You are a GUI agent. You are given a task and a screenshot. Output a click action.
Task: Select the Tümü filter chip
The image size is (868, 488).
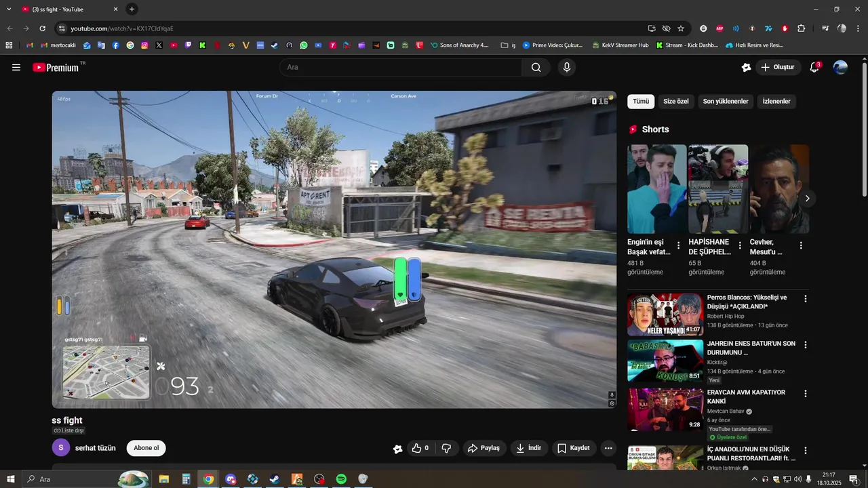[x=641, y=102]
